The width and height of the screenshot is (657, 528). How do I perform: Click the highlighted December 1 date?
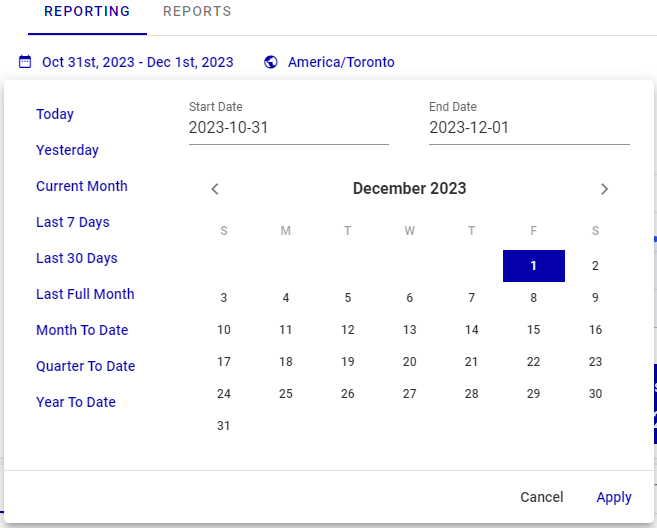tap(534, 266)
